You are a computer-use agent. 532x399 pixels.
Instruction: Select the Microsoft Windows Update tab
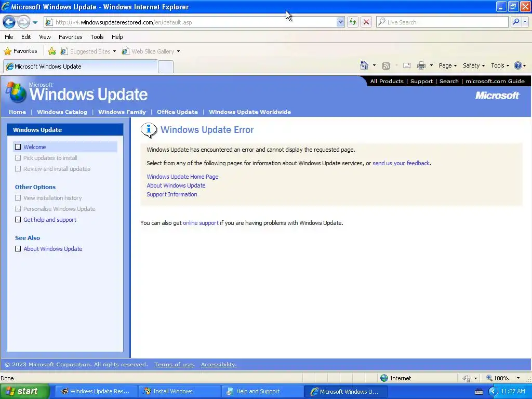pos(81,66)
